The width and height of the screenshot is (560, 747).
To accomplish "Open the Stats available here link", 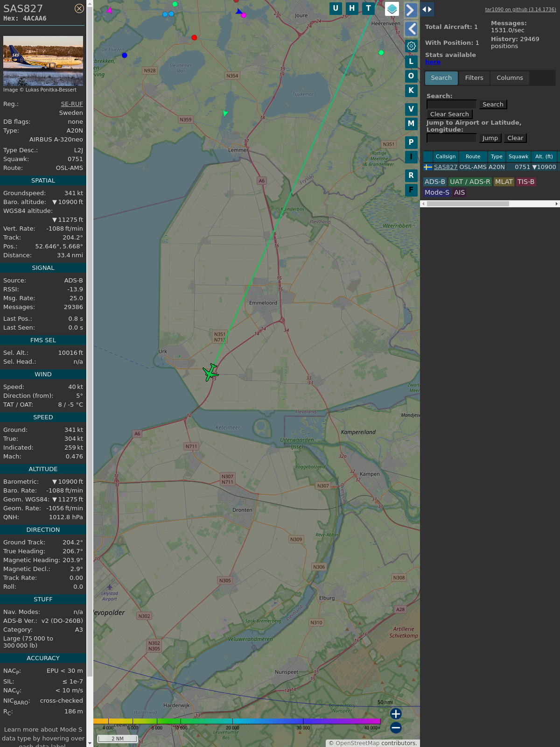I will (x=433, y=62).
